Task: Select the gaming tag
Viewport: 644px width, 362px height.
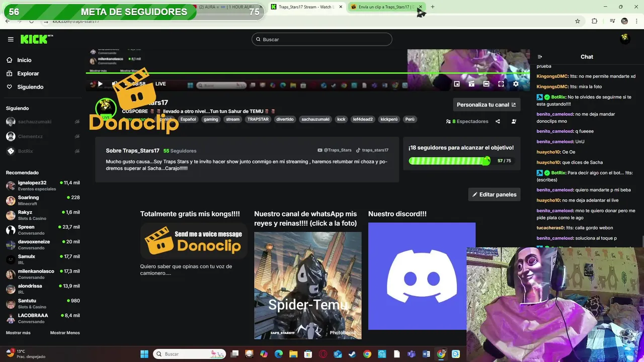Action: pos(211,120)
